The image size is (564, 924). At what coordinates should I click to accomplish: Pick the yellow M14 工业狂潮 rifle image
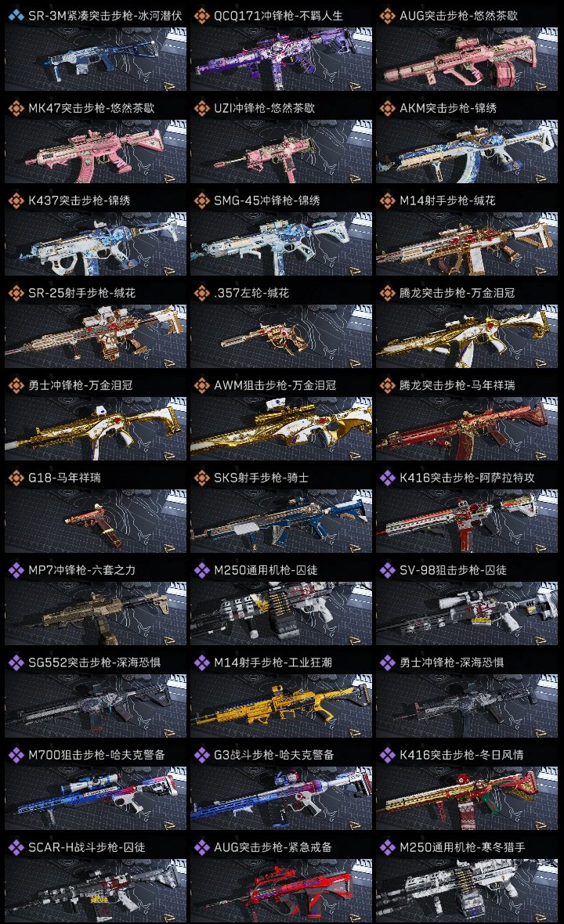[281, 705]
